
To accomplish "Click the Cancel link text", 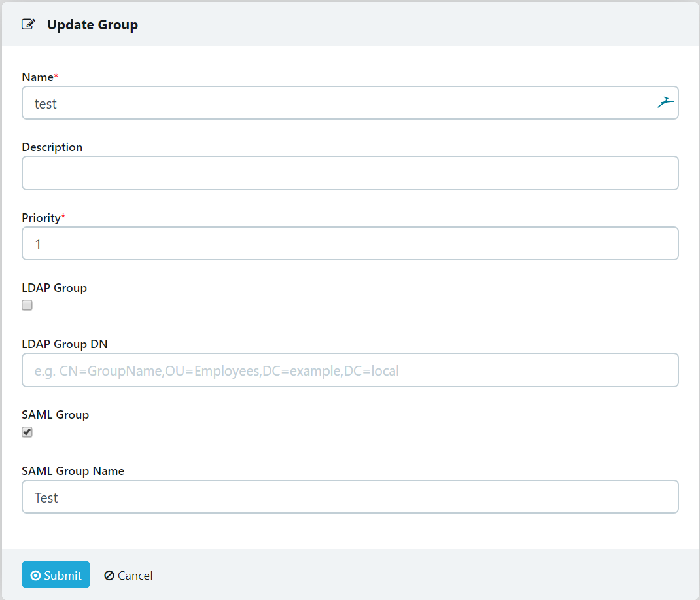I will (x=135, y=575).
